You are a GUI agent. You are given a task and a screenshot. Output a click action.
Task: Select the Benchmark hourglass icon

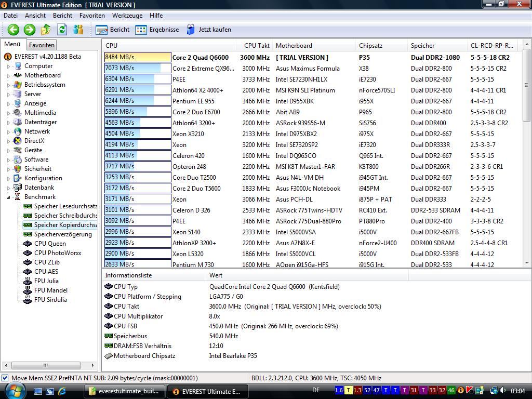(17, 197)
